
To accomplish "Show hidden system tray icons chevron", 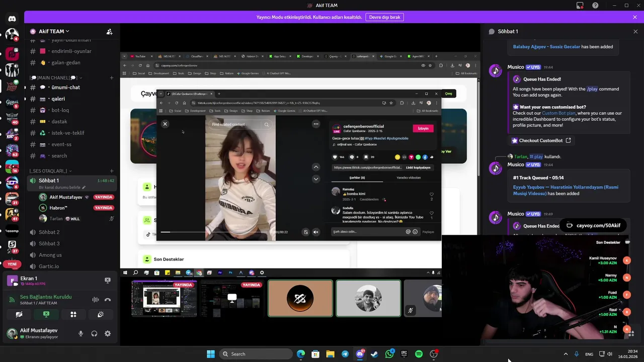I will coord(566,354).
